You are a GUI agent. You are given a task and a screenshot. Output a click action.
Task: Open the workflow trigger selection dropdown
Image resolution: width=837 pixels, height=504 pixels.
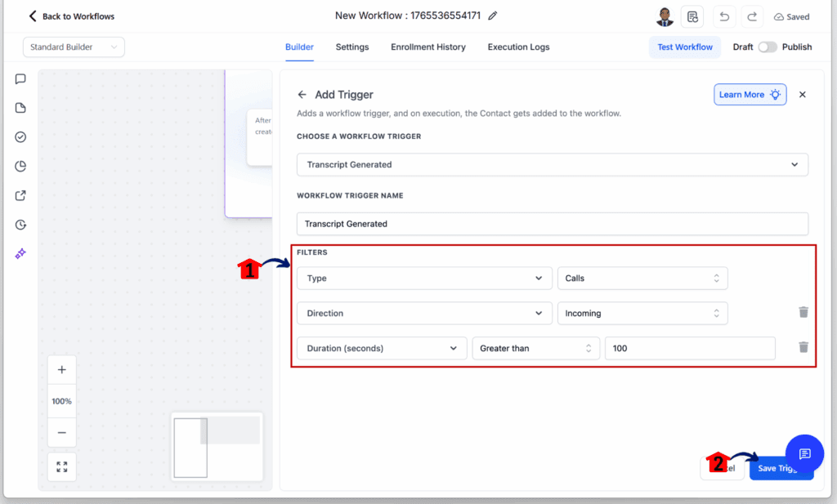(552, 164)
